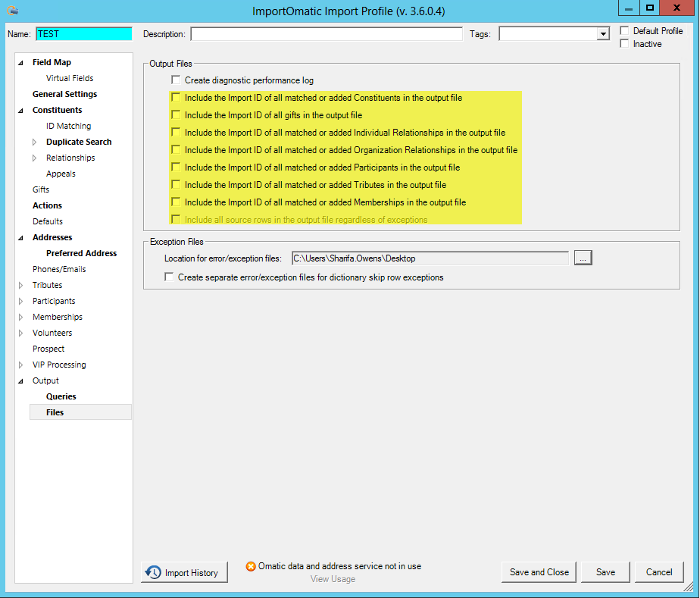
Task: Select Queries under Output
Action: pos(61,396)
